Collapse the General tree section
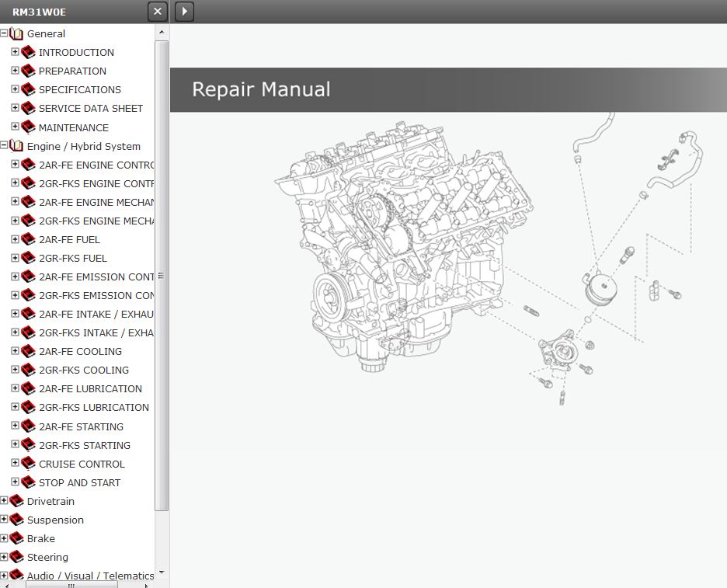This screenshot has height=588, width=727. pos(4,33)
